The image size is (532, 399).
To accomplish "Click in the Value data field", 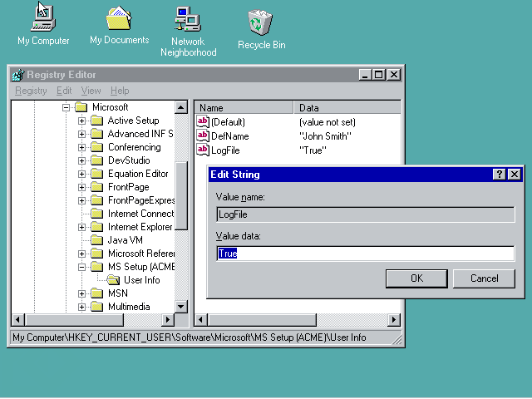I will coord(366,254).
